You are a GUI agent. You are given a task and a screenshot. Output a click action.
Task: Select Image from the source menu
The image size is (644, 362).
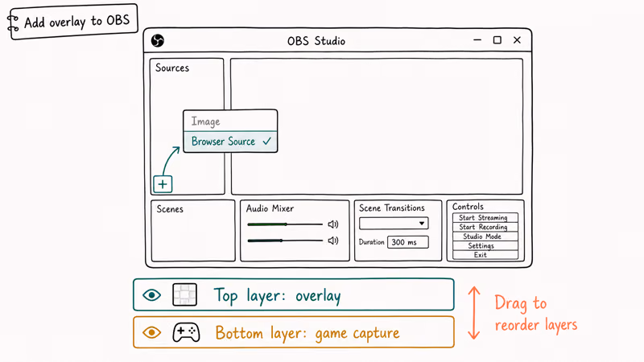pyautogui.click(x=230, y=121)
